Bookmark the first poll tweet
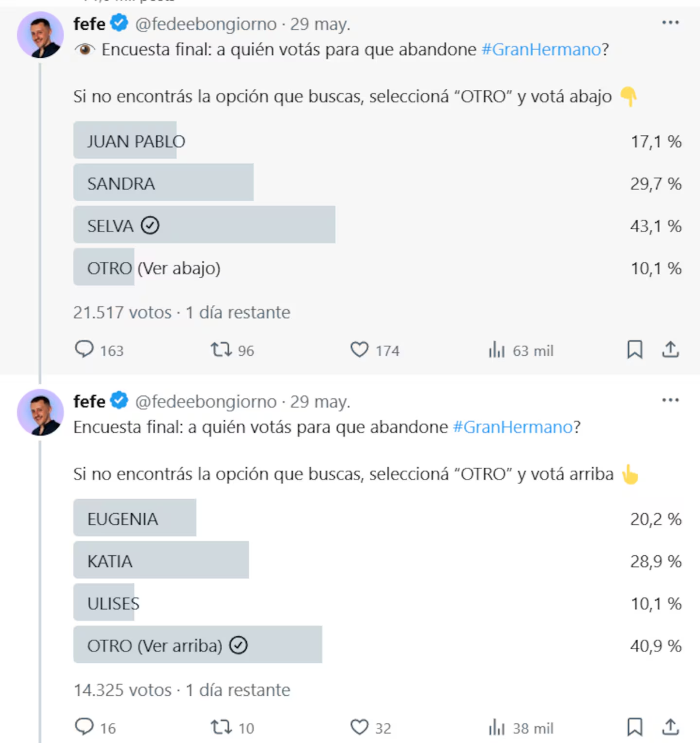The image size is (700, 743). pyautogui.click(x=635, y=350)
